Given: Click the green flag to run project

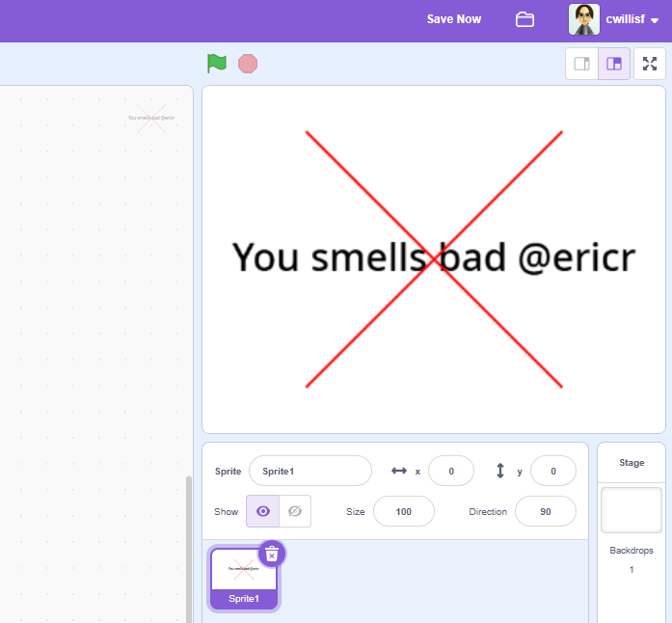Looking at the screenshot, I should pyautogui.click(x=217, y=64).
